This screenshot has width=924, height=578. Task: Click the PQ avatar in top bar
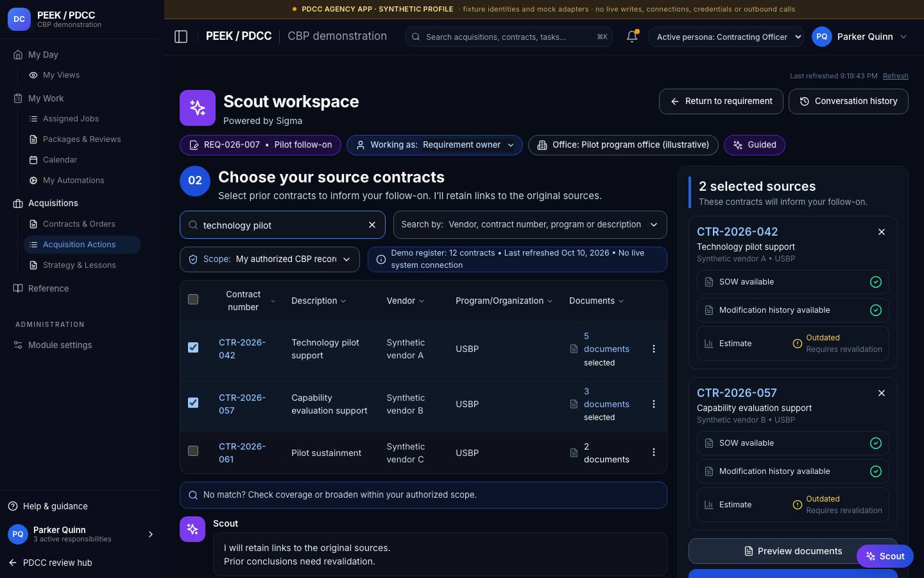(822, 37)
